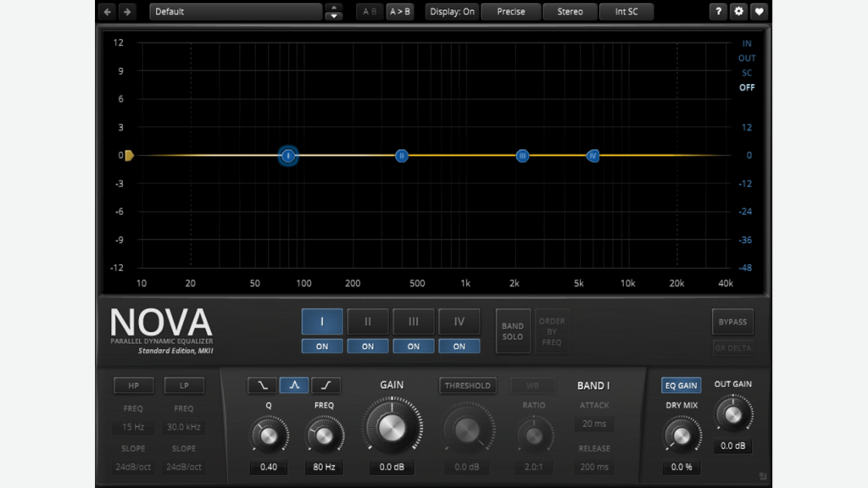
Task: Open the Stereo channel mode selector
Action: [x=570, y=11]
